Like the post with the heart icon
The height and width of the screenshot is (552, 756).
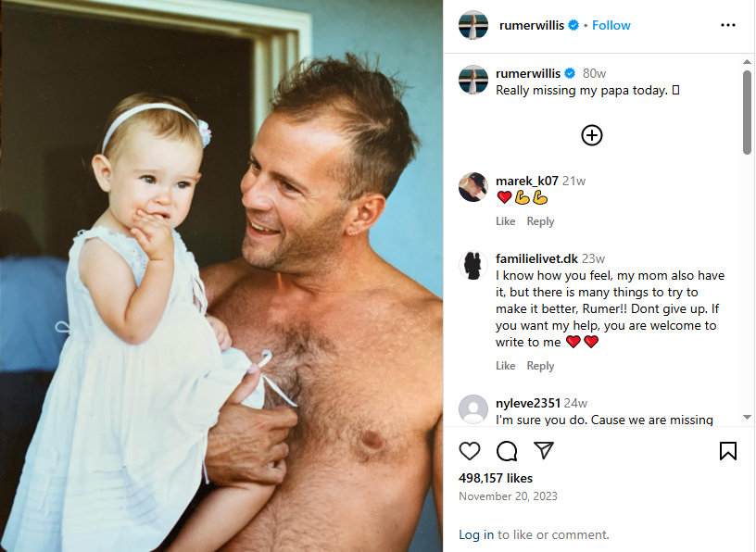[x=469, y=451]
